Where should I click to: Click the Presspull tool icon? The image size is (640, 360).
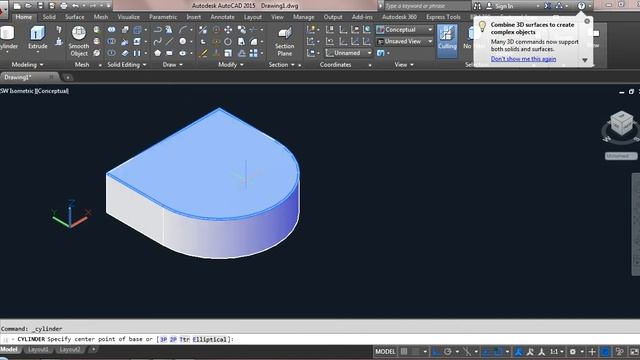59,41
